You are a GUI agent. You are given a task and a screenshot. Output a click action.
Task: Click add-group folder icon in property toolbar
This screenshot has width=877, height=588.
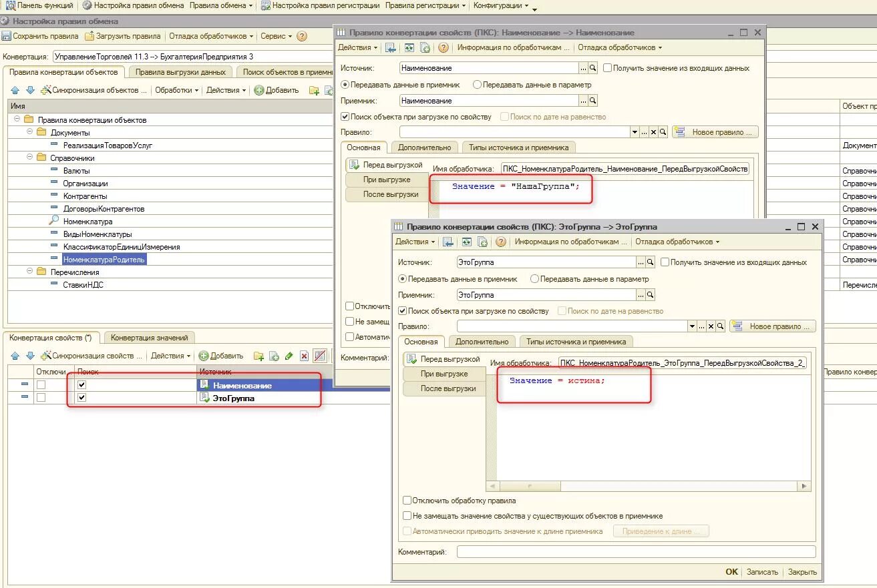click(x=259, y=356)
